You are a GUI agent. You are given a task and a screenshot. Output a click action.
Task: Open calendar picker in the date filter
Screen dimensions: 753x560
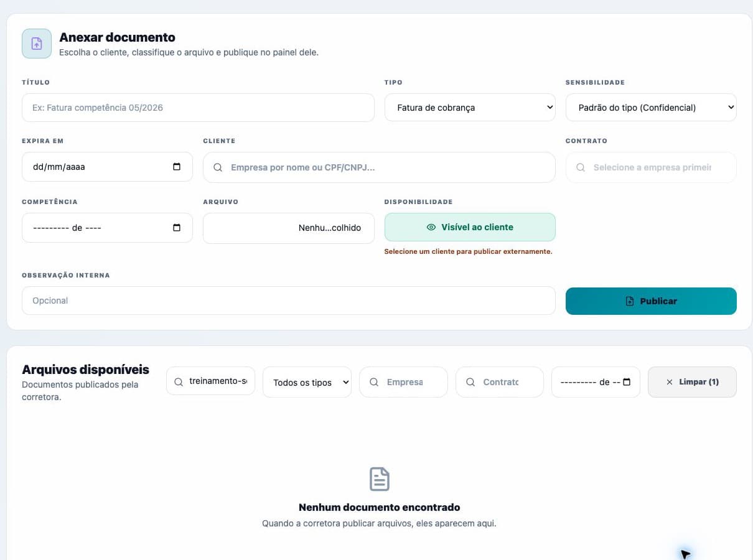click(x=627, y=382)
